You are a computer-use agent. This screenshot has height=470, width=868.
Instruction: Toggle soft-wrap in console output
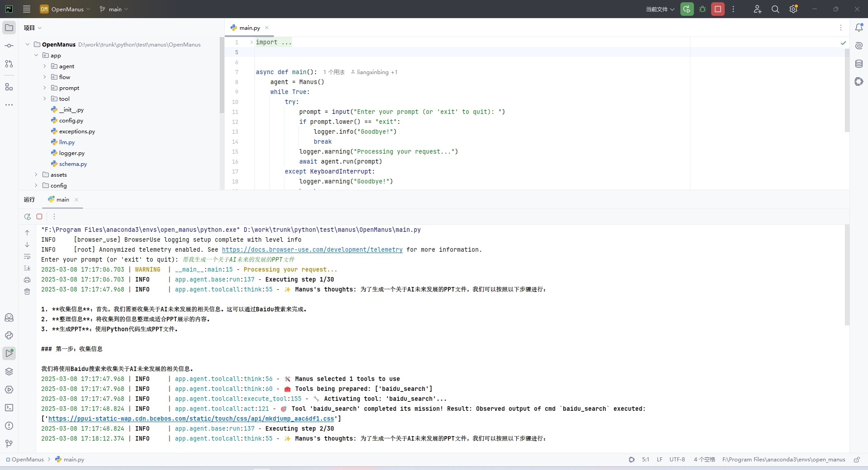(27, 256)
